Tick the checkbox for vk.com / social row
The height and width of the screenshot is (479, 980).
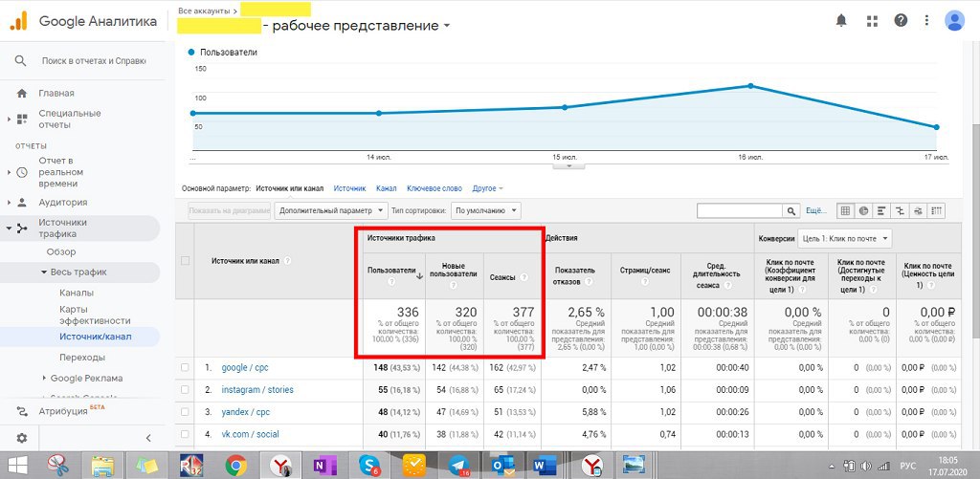(x=185, y=434)
